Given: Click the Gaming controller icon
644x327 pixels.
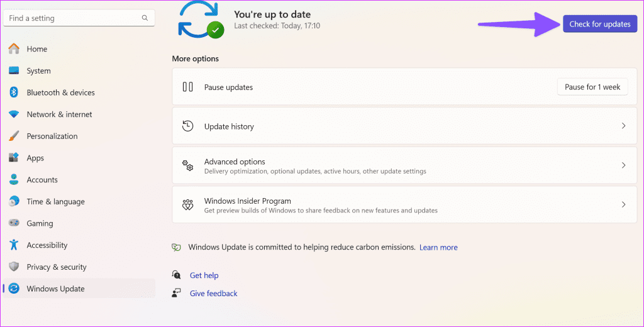Looking at the screenshot, I should click(14, 223).
